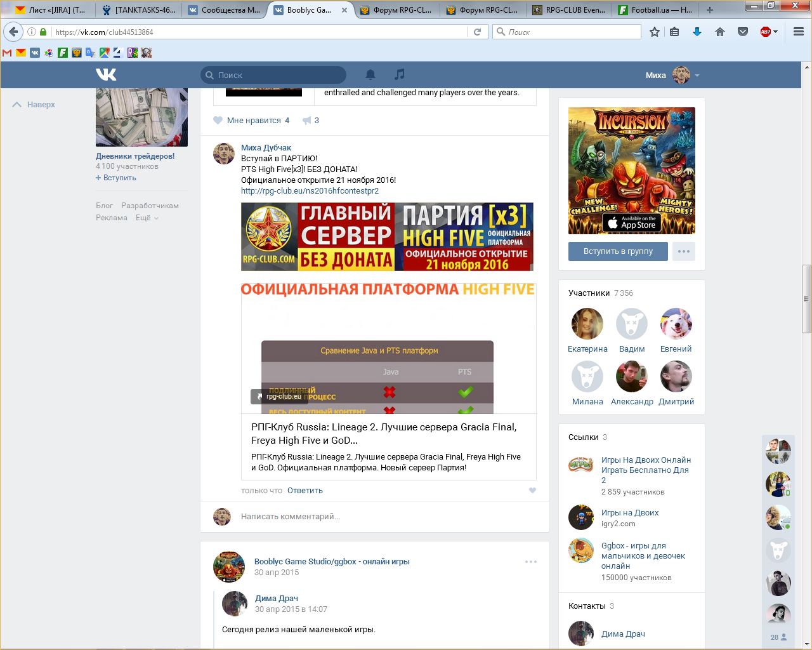Open Игры На Двоих Онлайн link
The image size is (812, 650).
click(x=646, y=470)
